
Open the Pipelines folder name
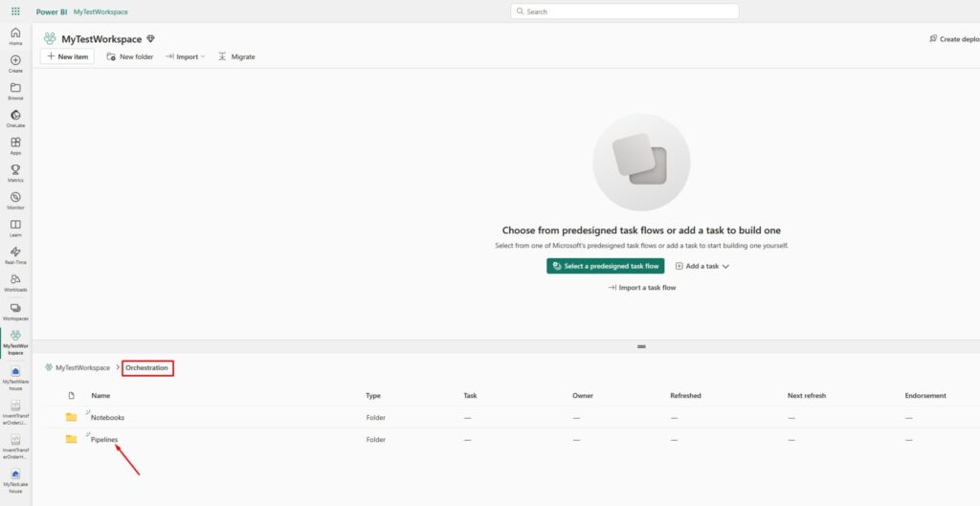click(104, 440)
